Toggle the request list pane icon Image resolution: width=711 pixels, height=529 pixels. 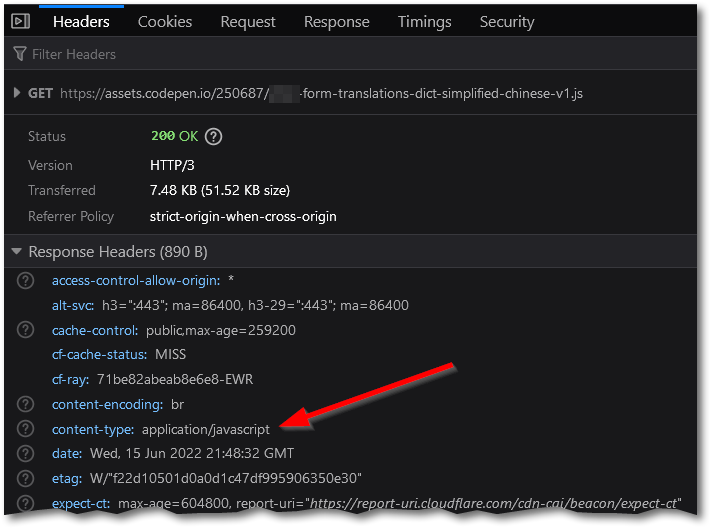click(x=20, y=21)
